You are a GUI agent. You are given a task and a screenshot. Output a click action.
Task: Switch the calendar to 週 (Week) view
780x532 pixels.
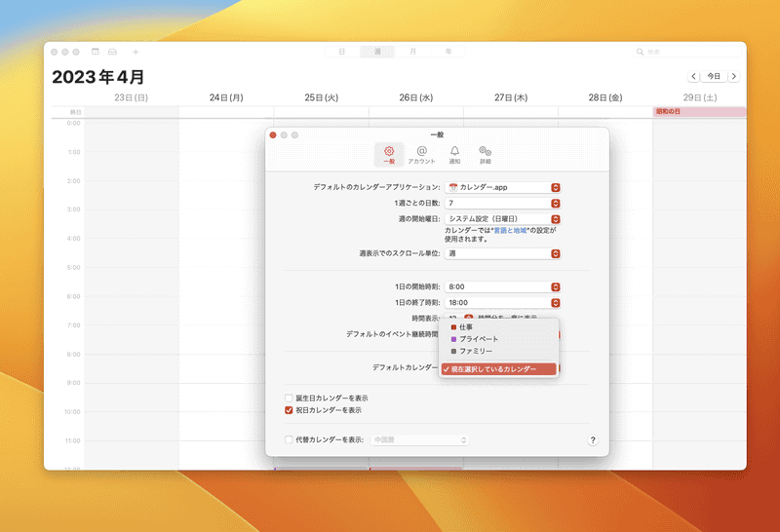[x=377, y=52]
